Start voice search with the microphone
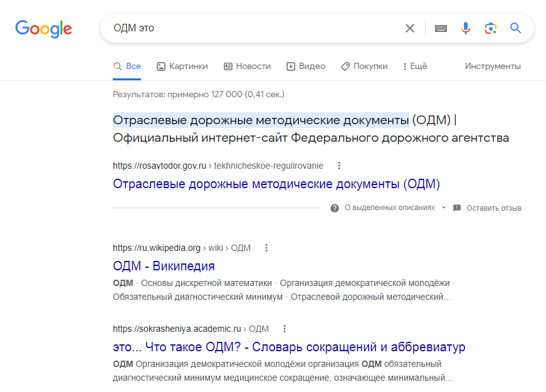Screen dimensions: 546x392 [465, 28]
